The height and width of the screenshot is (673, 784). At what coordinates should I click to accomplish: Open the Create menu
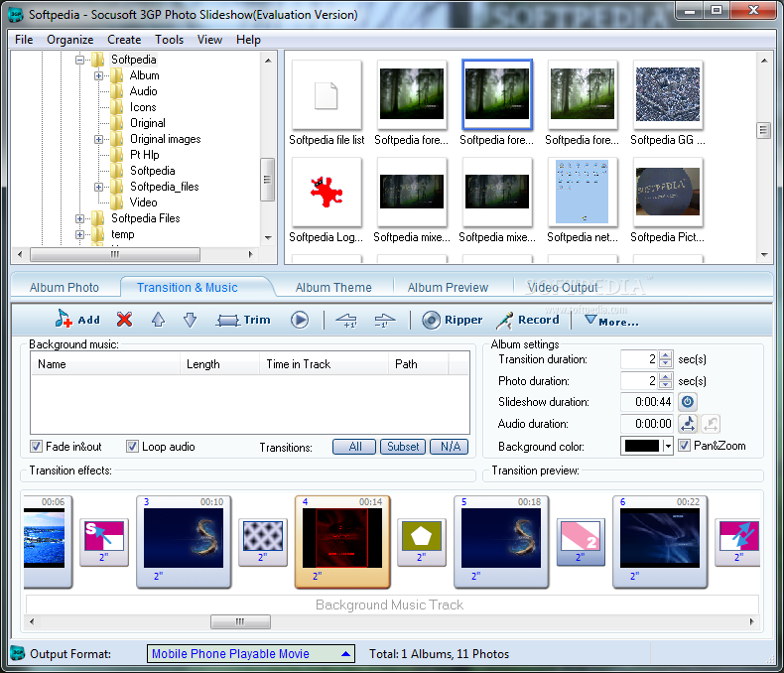pos(124,40)
